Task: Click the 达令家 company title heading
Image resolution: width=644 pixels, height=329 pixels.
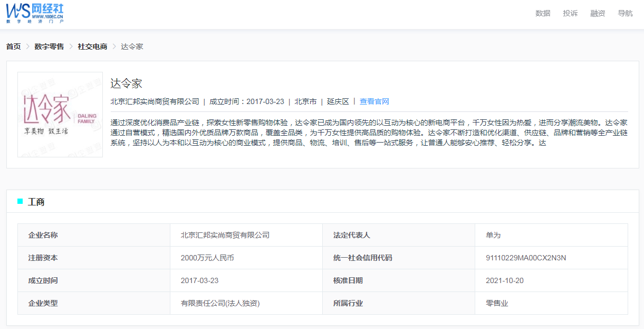Action: tap(126, 83)
